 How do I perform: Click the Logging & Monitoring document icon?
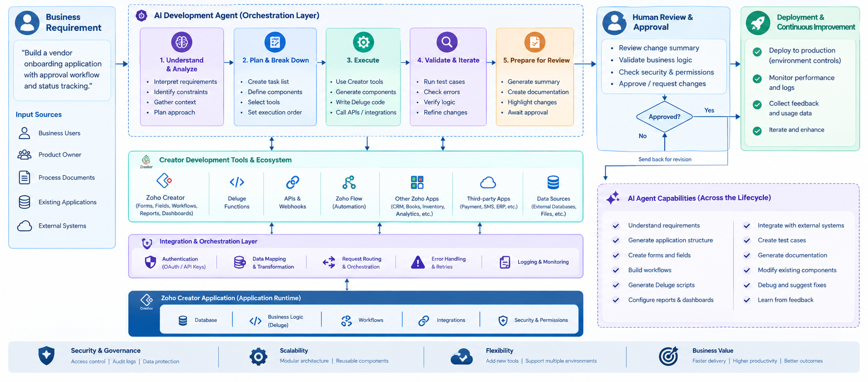505,263
